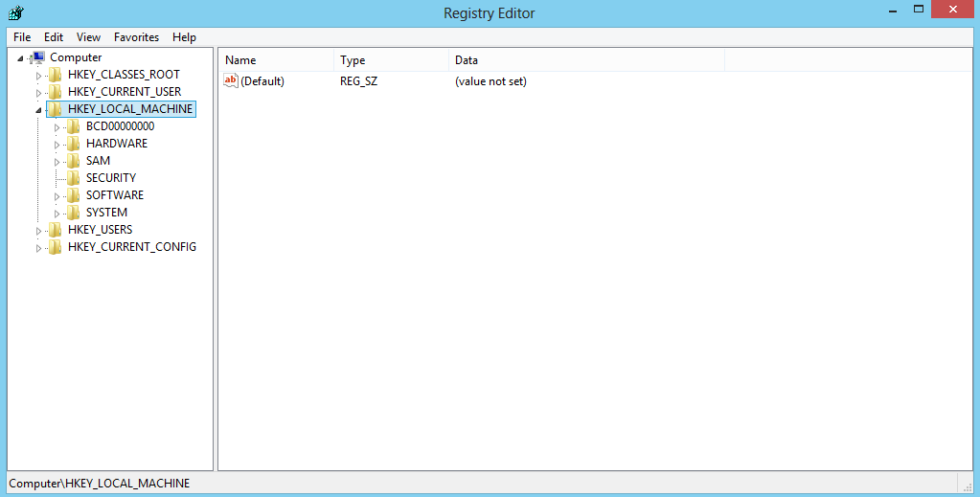Close the Registry Editor window
The width and height of the screenshot is (980, 497).
point(952,9)
